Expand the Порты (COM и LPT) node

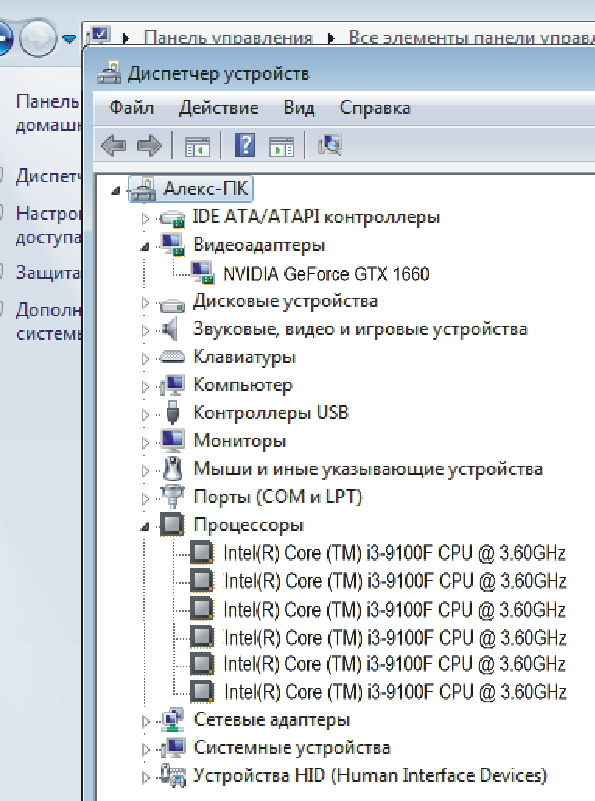click(146, 498)
